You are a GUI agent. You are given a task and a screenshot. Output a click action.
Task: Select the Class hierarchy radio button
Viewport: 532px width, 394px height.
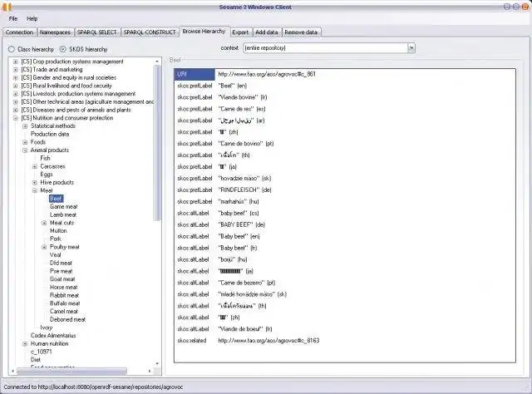(12, 49)
